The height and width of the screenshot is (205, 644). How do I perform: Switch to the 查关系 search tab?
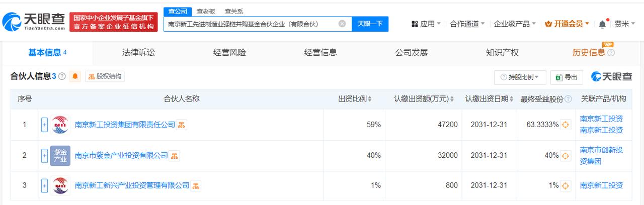point(233,11)
